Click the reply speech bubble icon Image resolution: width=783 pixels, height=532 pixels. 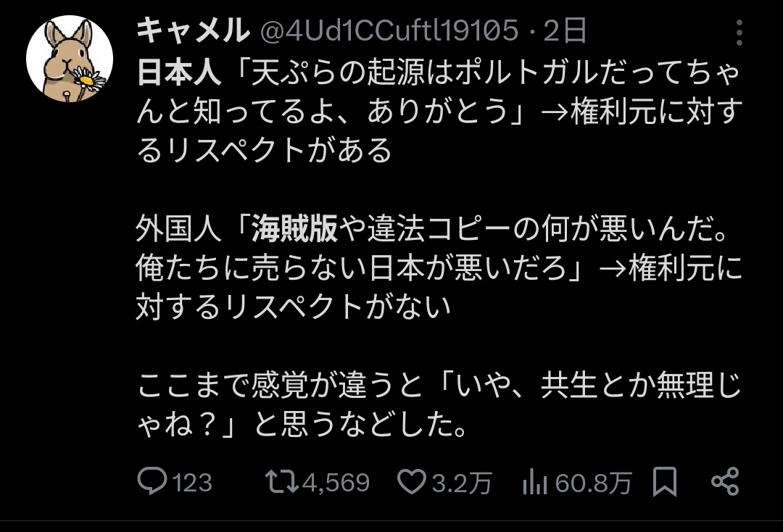coord(152,481)
